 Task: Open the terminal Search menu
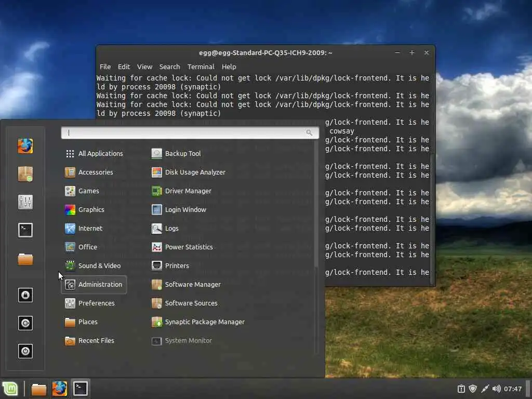[170, 67]
